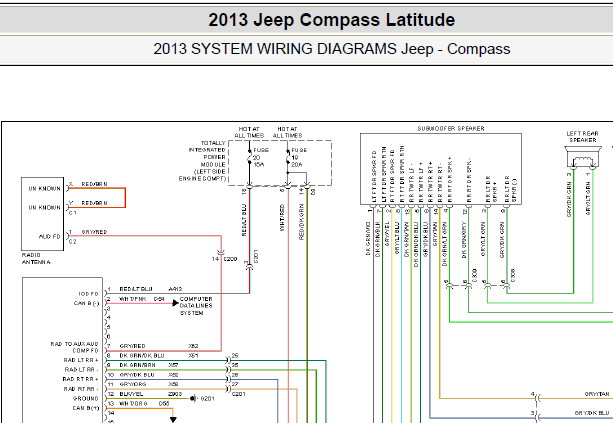Click the "RAD RT RR -" pin label
The height and width of the screenshot is (423, 613).
coord(81,389)
